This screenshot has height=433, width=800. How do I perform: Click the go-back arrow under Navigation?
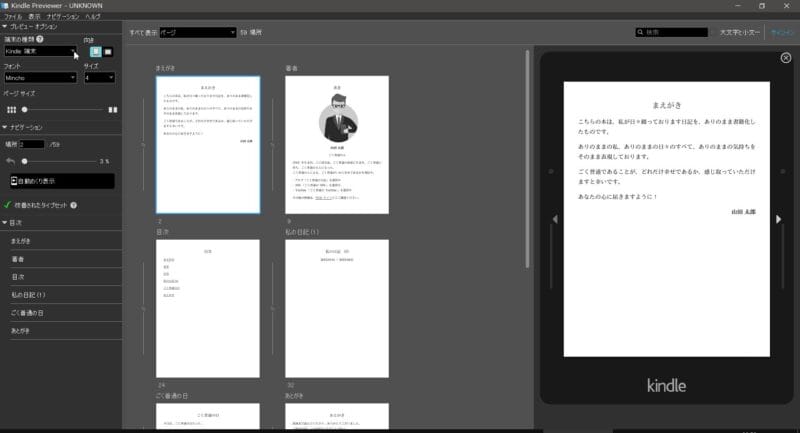tap(10, 161)
